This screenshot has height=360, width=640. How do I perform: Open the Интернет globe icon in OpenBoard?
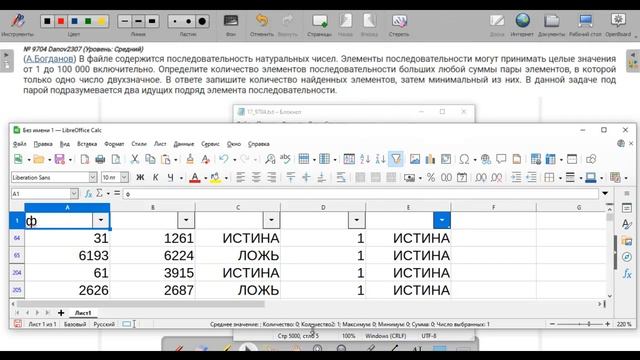(x=522, y=20)
